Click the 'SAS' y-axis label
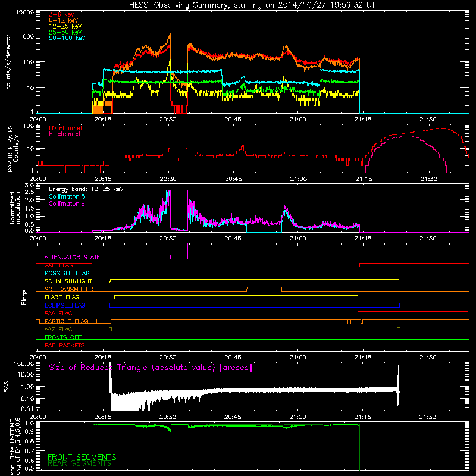 click(x=7, y=387)
